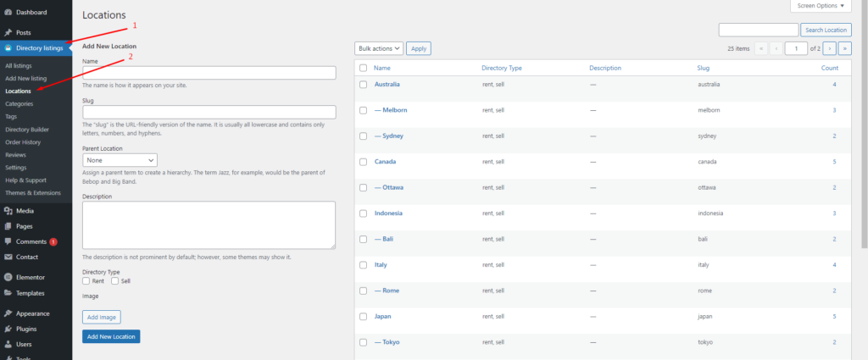Open All listings submenu item

[19, 66]
